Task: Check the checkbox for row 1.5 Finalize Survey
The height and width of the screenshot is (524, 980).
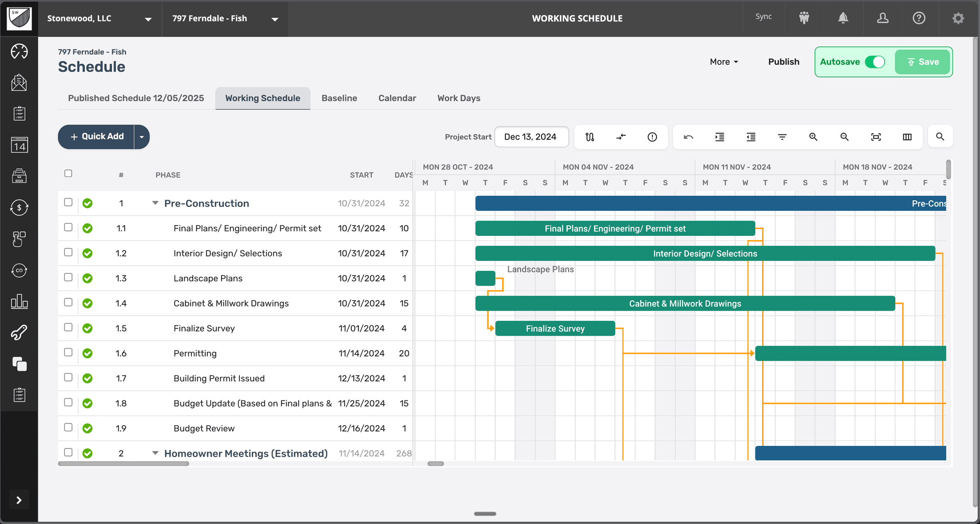Action: tap(68, 327)
